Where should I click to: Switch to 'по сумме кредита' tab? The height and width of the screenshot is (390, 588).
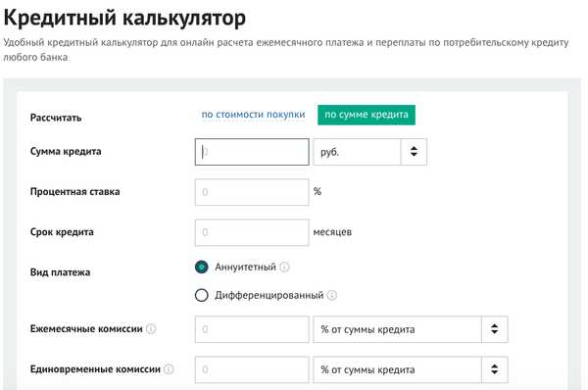click(367, 115)
